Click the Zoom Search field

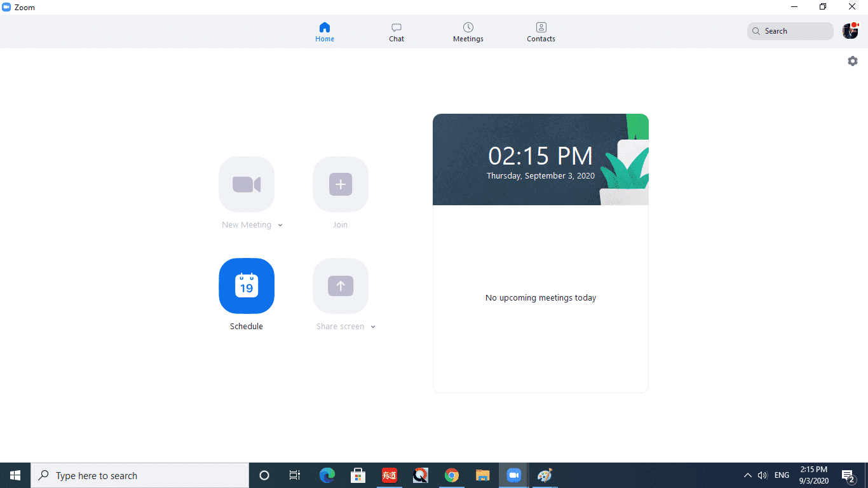[x=790, y=31]
